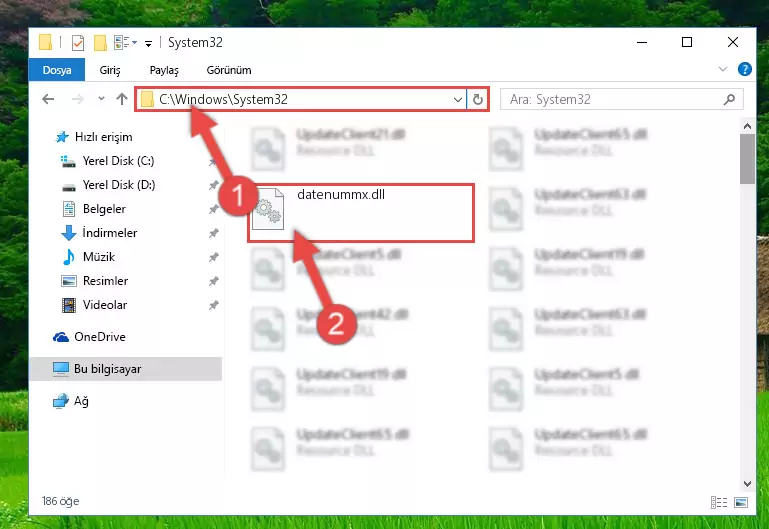Go forward with the right arrow
The width and height of the screenshot is (769, 529).
(77, 100)
